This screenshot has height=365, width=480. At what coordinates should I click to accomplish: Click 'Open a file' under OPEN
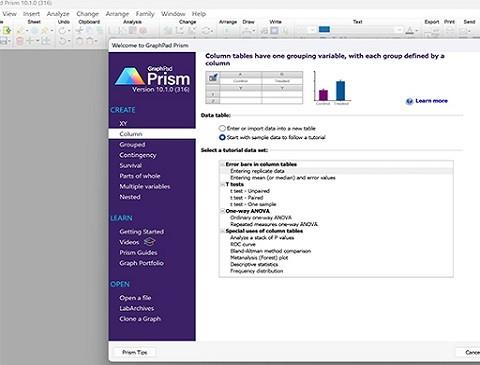pyautogui.click(x=135, y=298)
